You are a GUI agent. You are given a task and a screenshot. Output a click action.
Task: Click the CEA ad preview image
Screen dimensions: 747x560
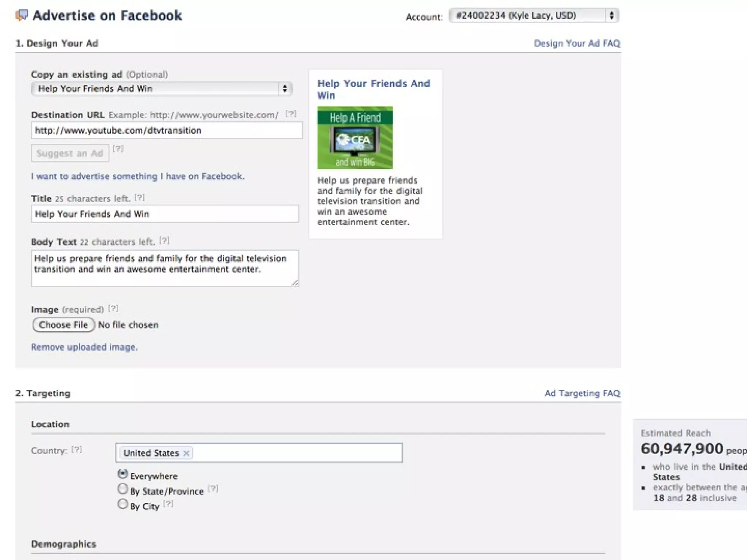pyautogui.click(x=355, y=137)
